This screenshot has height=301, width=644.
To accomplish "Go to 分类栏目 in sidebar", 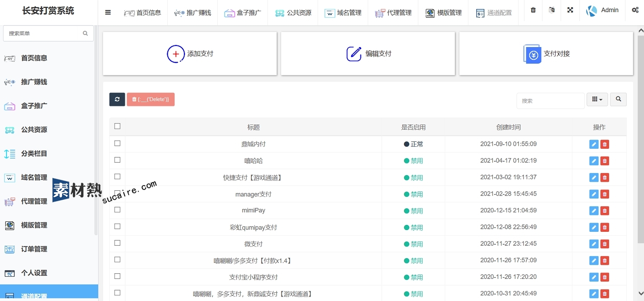I will click(34, 154).
